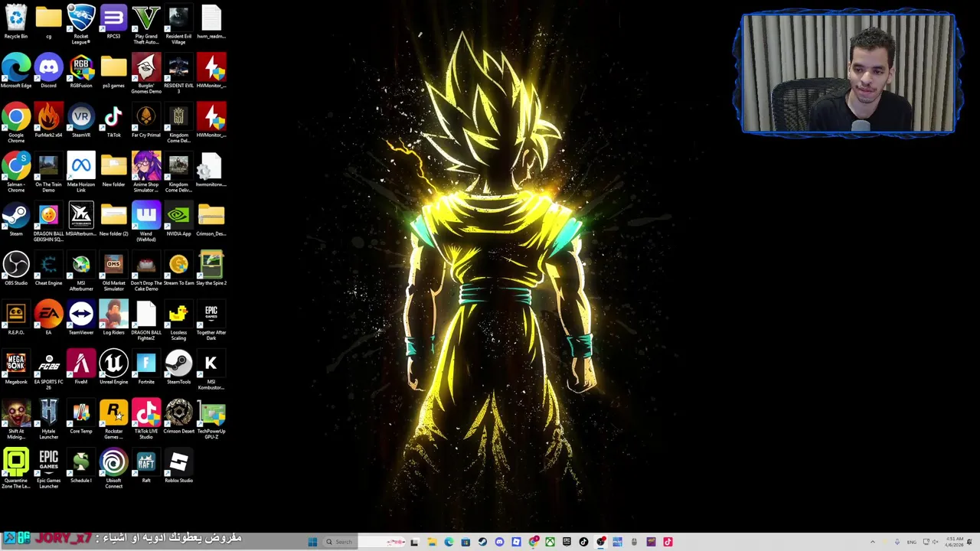Open the Windows Start menu
Viewport: 980px width, 551px height.
[312, 542]
